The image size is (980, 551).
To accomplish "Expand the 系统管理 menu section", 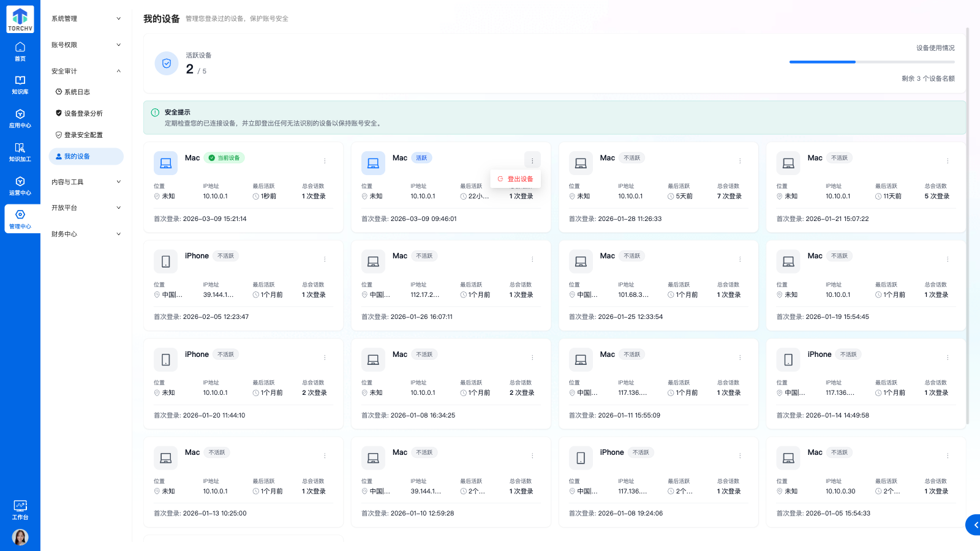I will [86, 19].
